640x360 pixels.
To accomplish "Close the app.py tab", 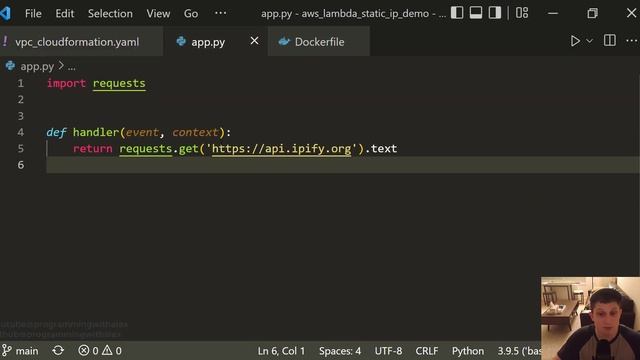I will coord(254,41).
